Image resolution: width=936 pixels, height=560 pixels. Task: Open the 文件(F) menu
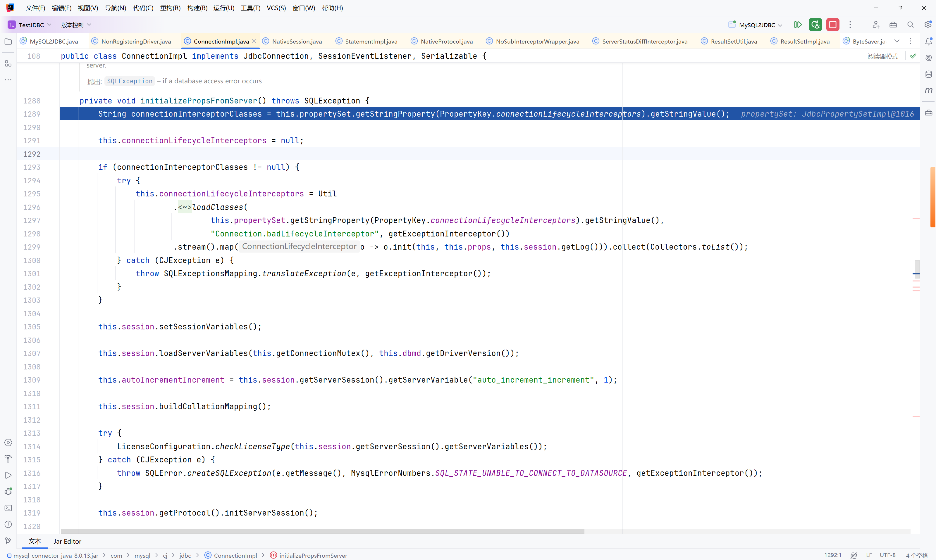[x=35, y=8]
